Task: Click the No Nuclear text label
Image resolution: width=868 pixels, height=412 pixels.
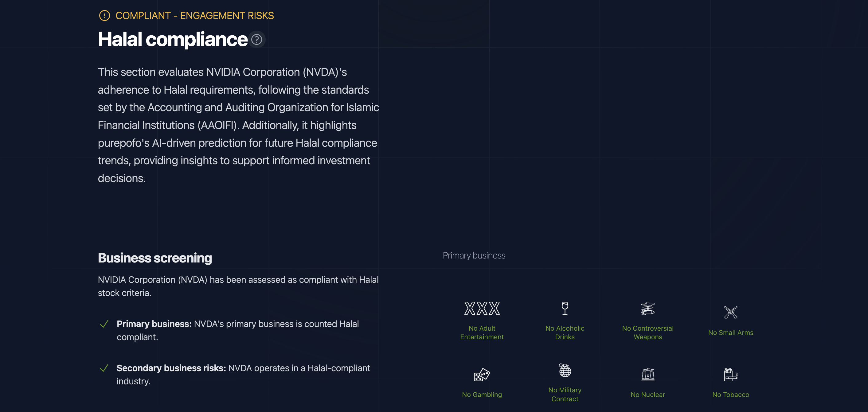Action: (648, 395)
